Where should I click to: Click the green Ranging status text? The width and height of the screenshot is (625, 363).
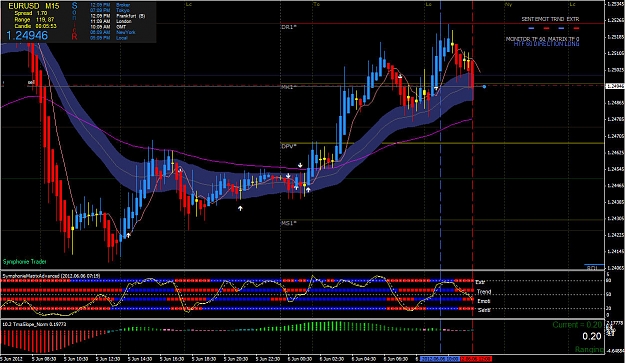pos(589,349)
